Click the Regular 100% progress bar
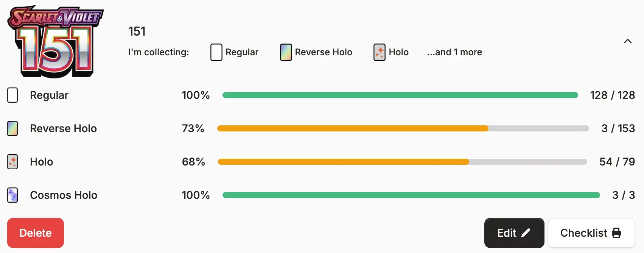This screenshot has height=253, width=644. [400, 95]
